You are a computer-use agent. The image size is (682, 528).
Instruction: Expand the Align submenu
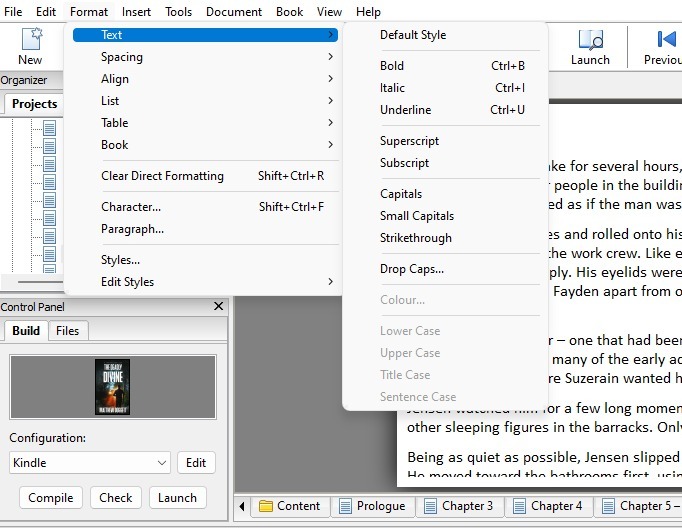205,79
